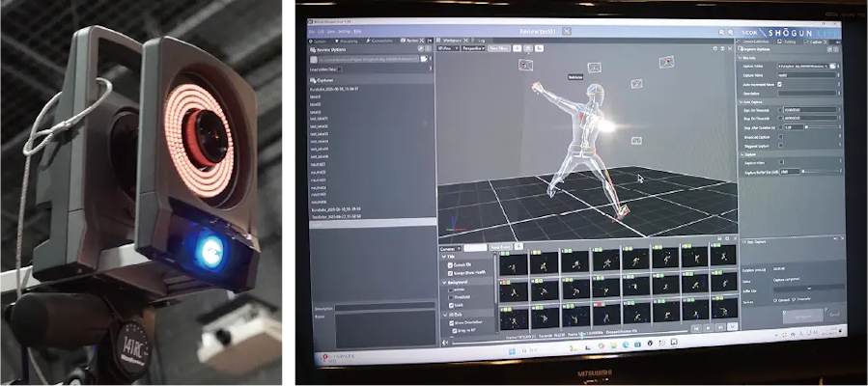Toggle the Show Orientation checkbox
Image resolution: width=868 pixels, height=386 pixels.
(449, 323)
